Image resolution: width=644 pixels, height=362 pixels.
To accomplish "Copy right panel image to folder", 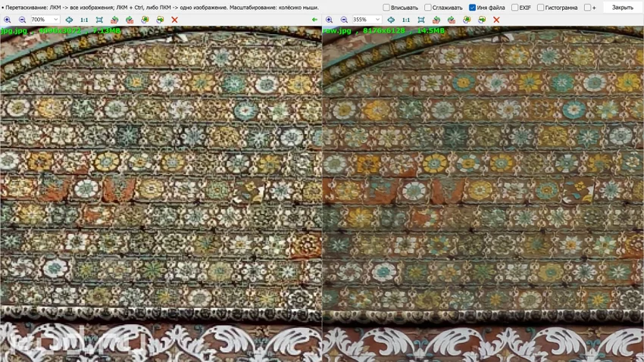I will pos(467,20).
